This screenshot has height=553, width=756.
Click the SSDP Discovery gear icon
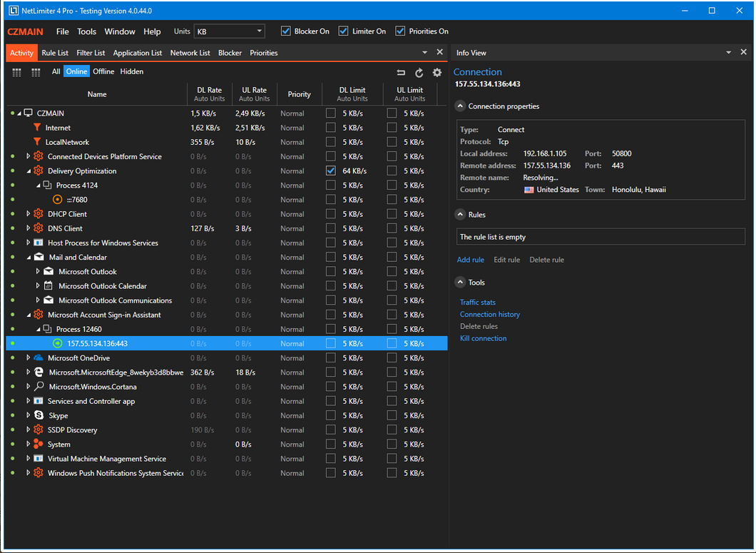tap(39, 430)
